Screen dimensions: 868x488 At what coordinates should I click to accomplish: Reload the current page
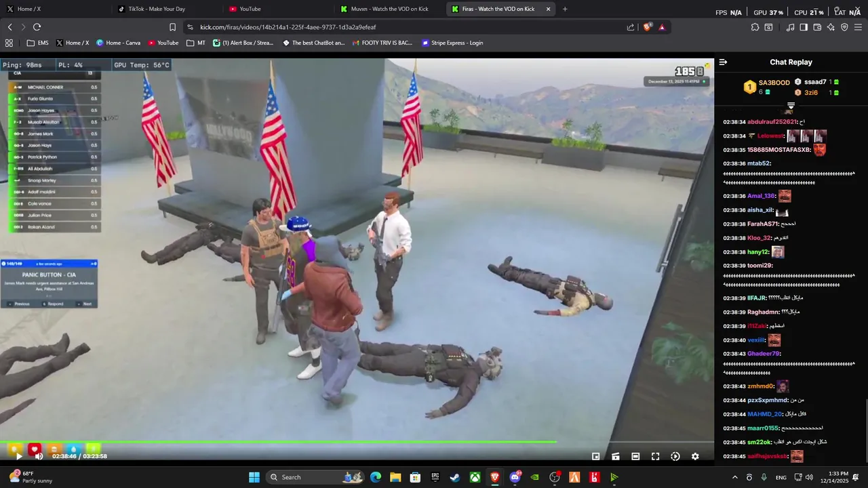coord(37,27)
